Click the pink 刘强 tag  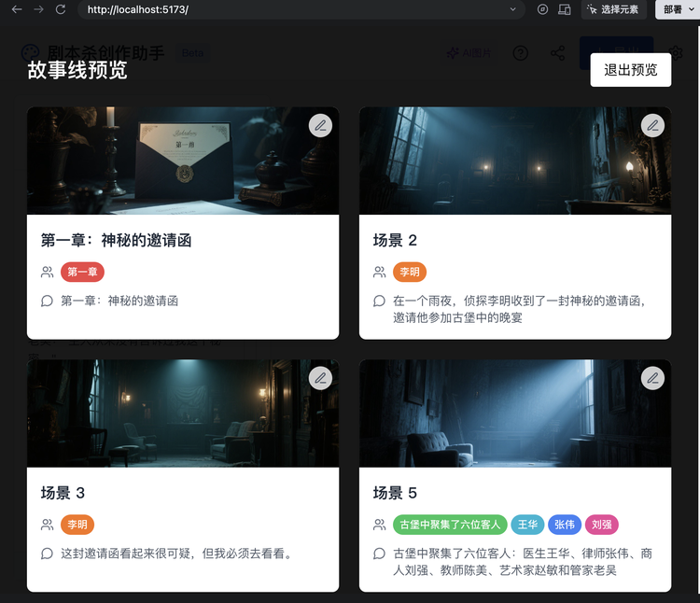pos(602,525)
